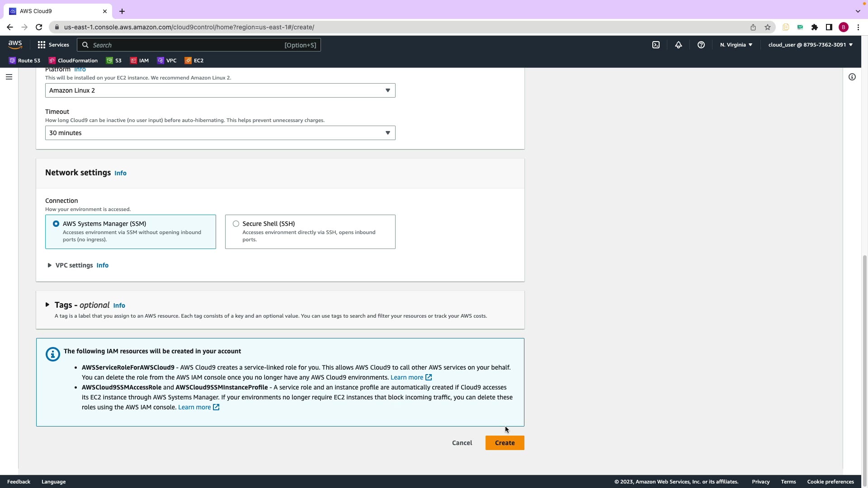The height and width of the screenshot is (488, 868).
Task: Open the Services grid menu
Action: coord(53,45)
